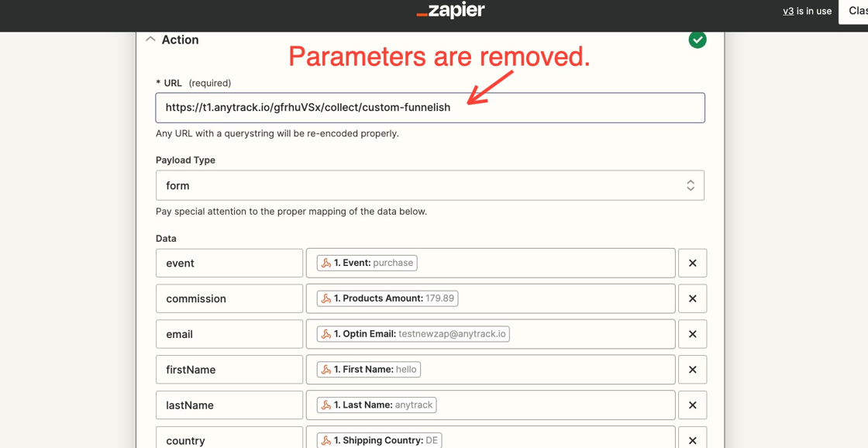Remove the lastName data row

pos(692,405)
